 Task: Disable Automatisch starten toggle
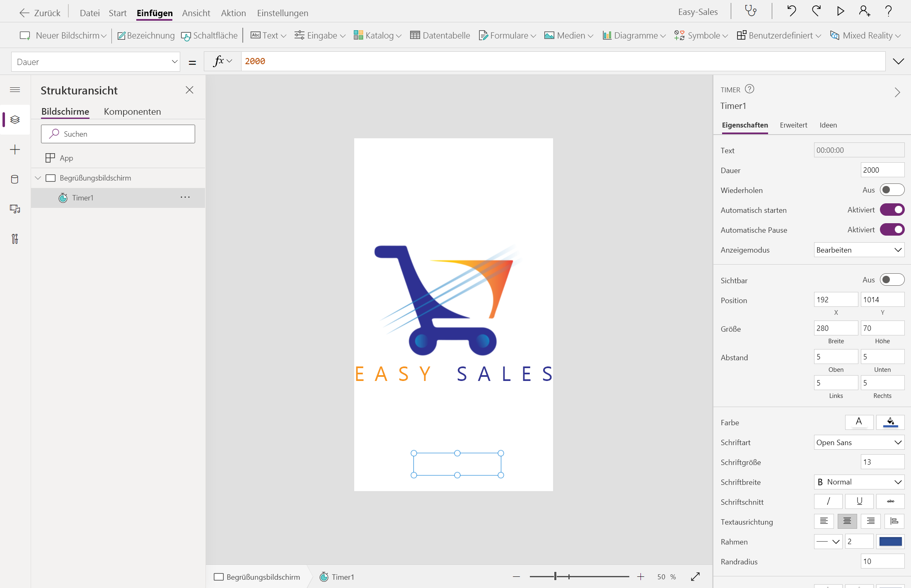click(892, 210)
